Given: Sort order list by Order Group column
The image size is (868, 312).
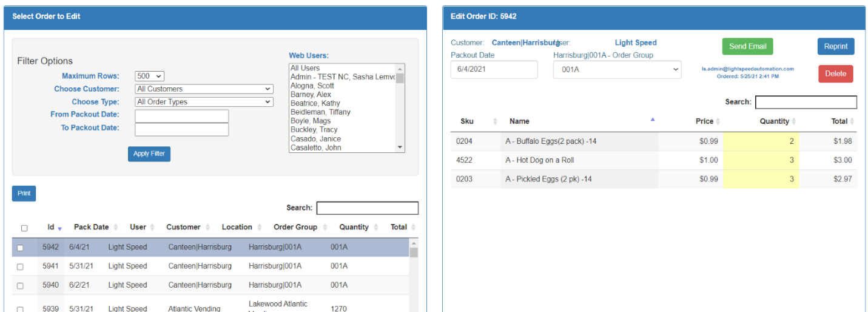Looking at the screenshot, I should tap(300, 227).
